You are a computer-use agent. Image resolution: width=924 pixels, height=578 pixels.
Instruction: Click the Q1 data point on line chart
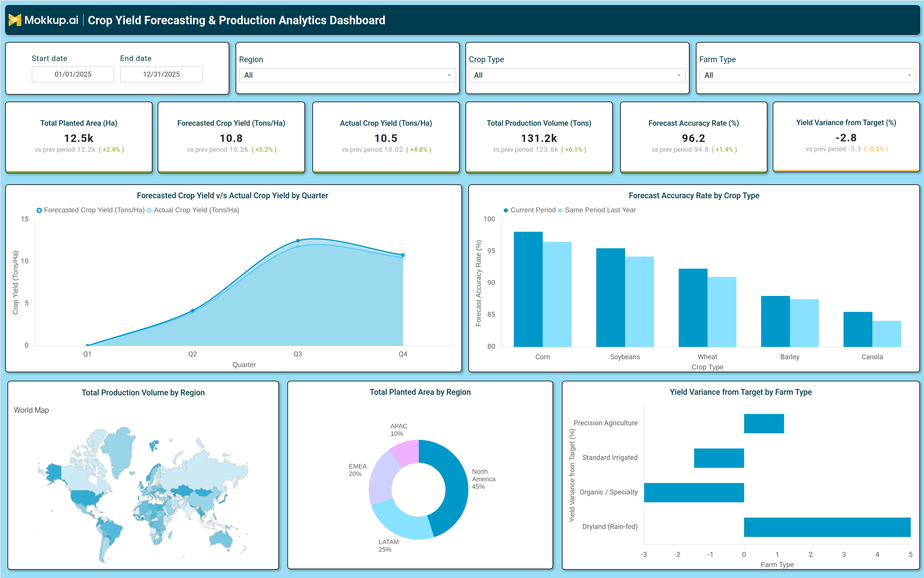point(87,346)
